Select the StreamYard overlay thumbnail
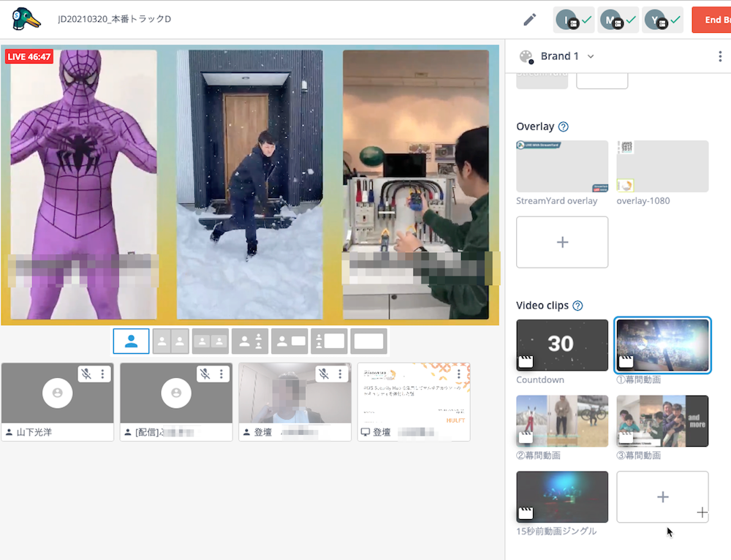The image size is (731, 560). [562, 167]
